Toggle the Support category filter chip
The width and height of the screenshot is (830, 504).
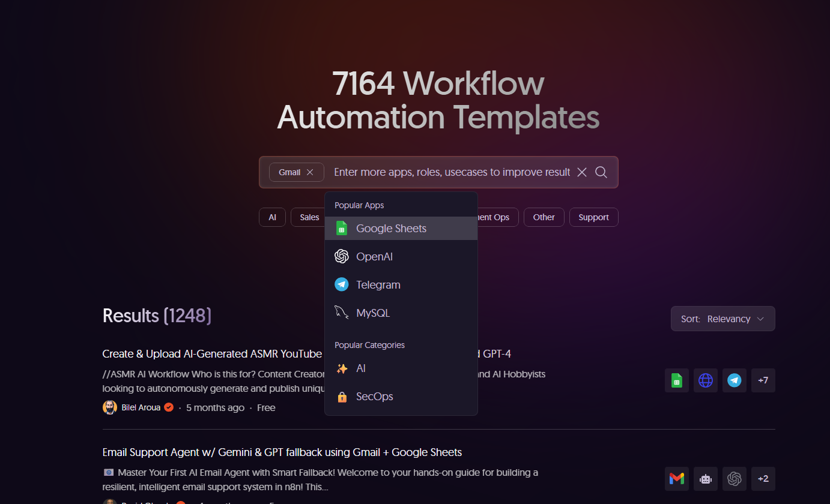click(x=593, y=217)
